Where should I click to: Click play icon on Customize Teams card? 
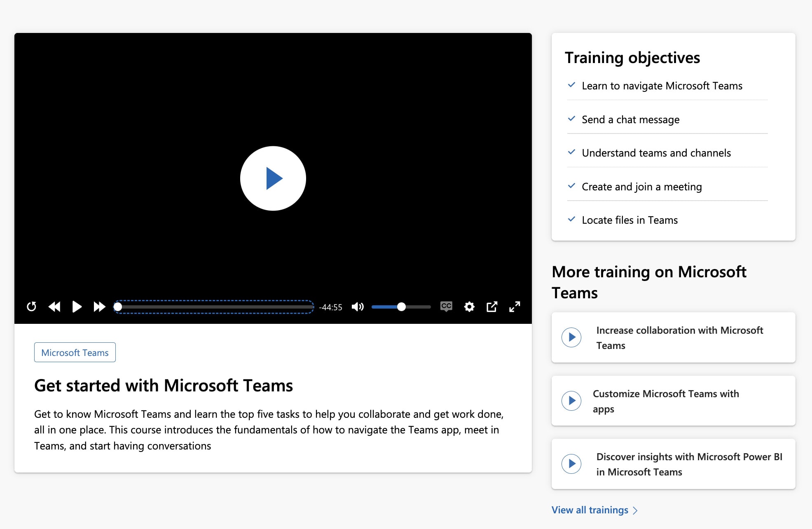571,401
